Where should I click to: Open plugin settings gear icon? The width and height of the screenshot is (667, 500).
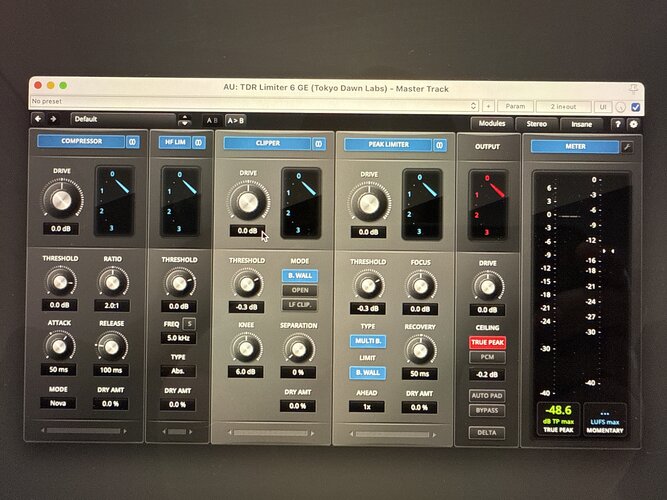[633, 124]
